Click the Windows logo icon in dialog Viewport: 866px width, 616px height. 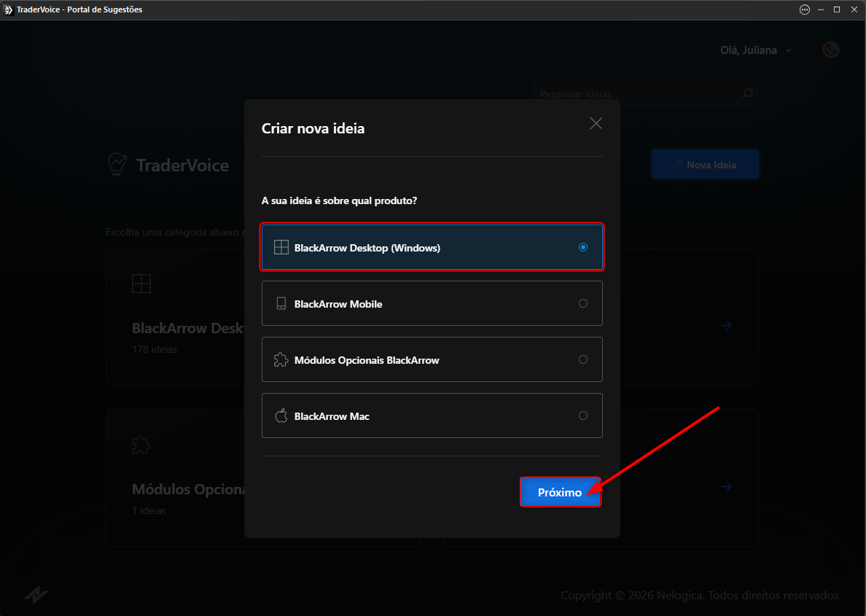point(281,248)
